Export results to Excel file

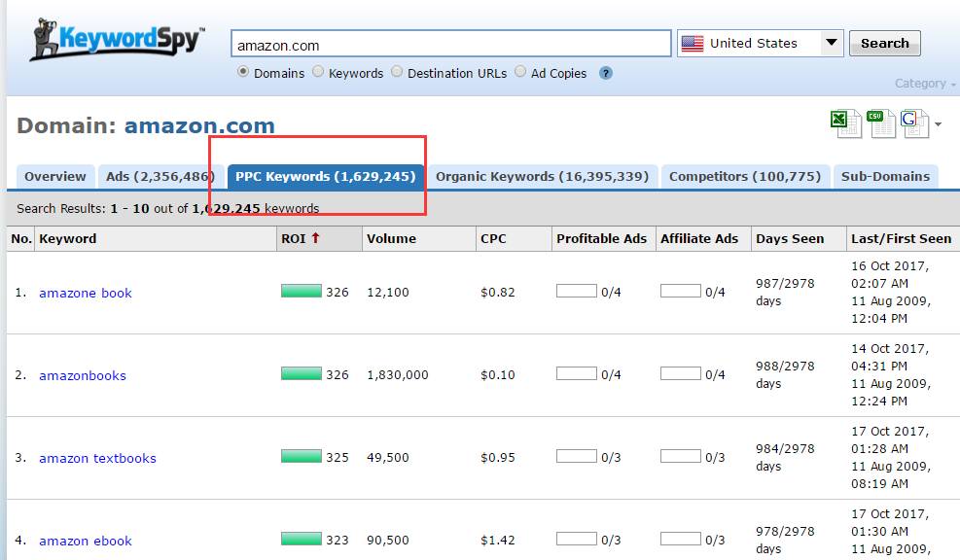pyautogui.click(x=846, y=123)
